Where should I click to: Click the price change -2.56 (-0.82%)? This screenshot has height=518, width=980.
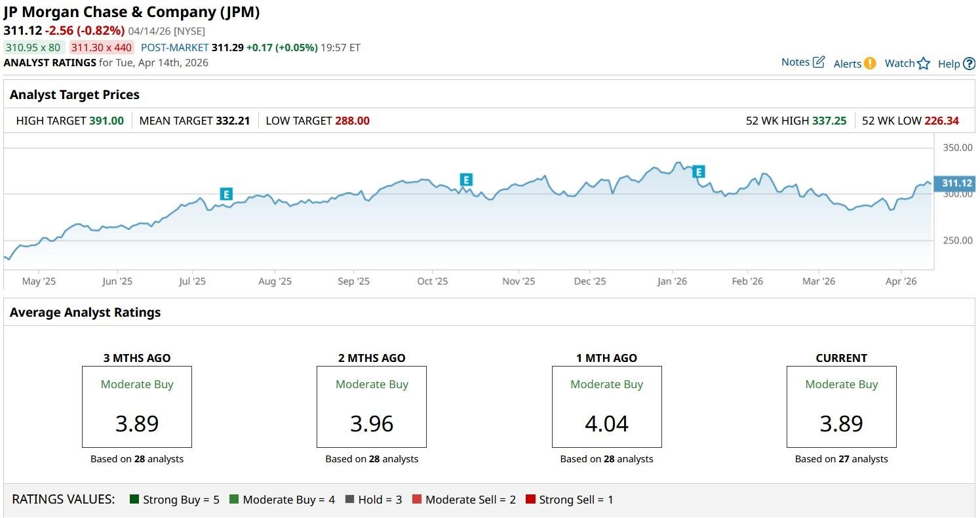pos(85,31)
